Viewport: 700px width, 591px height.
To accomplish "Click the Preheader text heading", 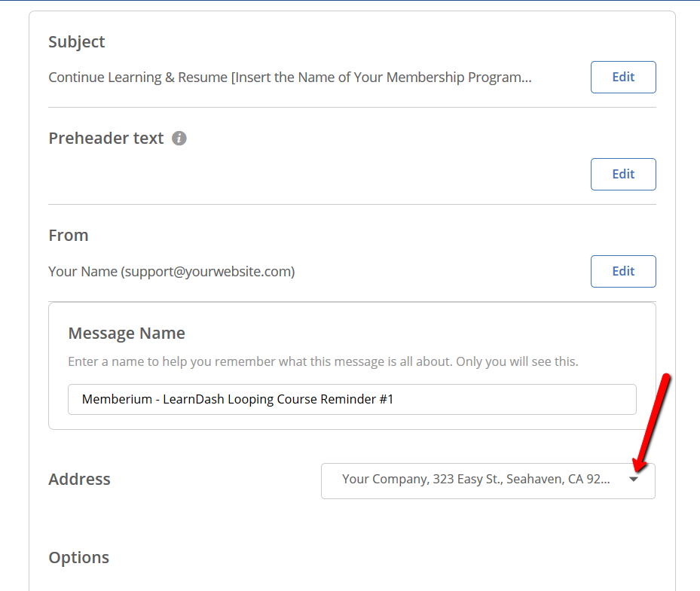I will pyautogui.click(x=106, y=139).
